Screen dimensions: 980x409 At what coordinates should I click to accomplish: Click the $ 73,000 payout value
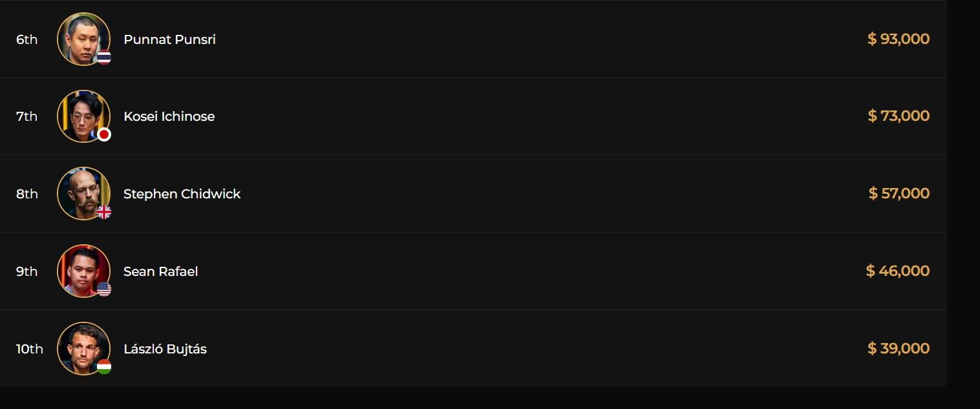pyautogui.click(x=898, y=116)
